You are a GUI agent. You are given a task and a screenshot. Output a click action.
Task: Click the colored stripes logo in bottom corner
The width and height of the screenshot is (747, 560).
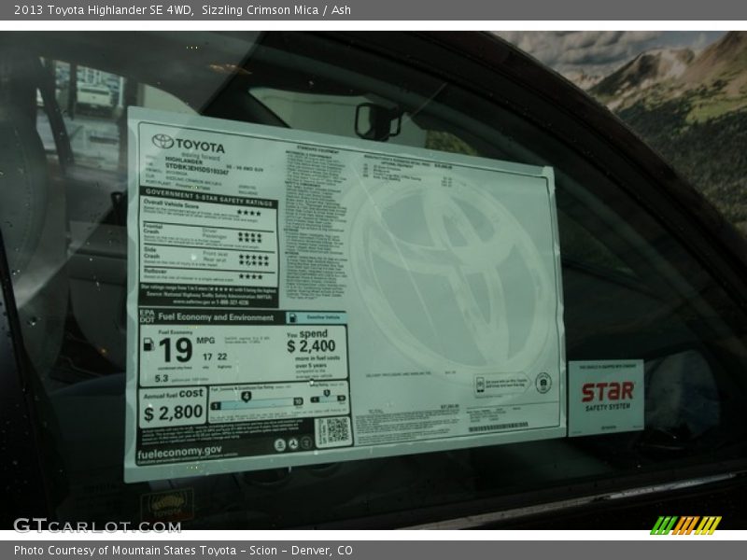click(685, 525)
